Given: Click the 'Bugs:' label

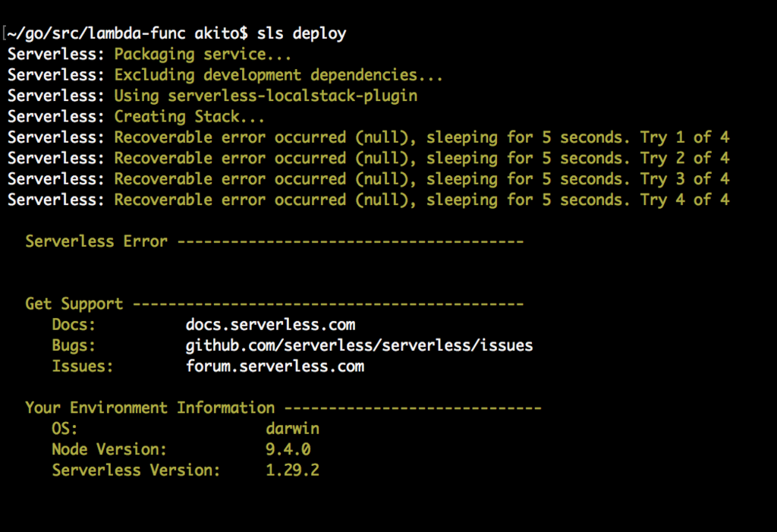Looking at the screenshot, I should (x=74, y=345).
